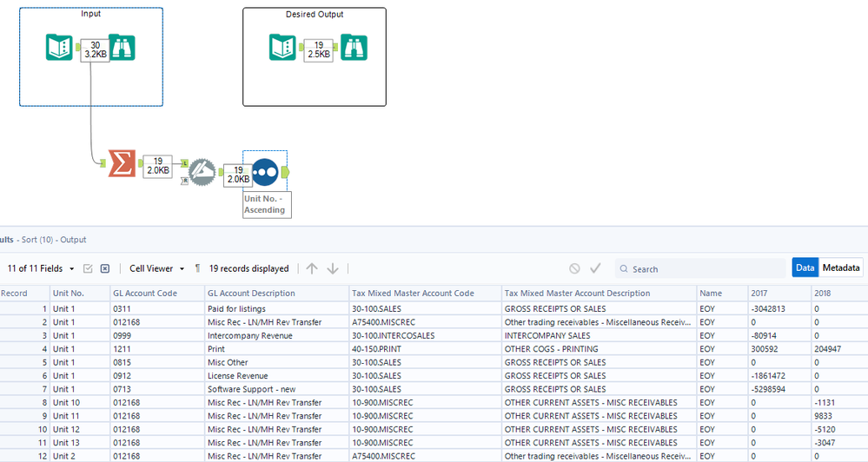Click the Sort annotation Unit No. - Ascending
The height and width of the screenshot is (462, 868).
pos(267,204)
